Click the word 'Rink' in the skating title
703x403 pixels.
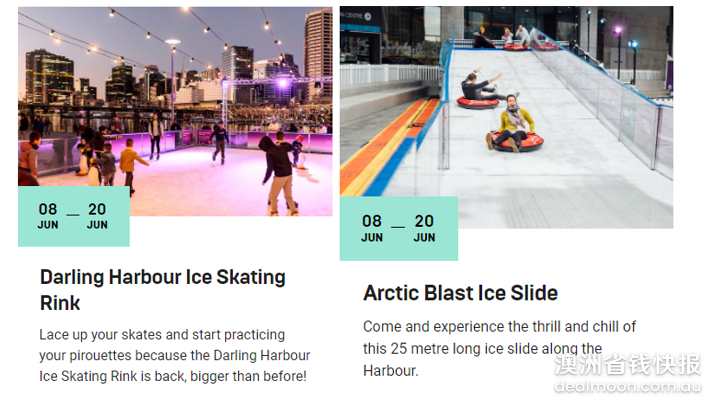(x=60, y=303)
